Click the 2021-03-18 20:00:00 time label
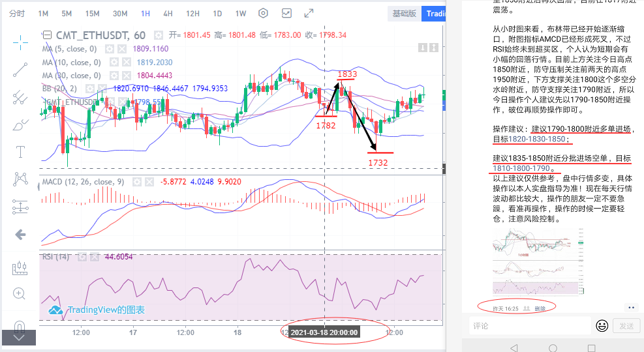The width and height of the screenshot is (644, 352). click(x=324, y=332)
